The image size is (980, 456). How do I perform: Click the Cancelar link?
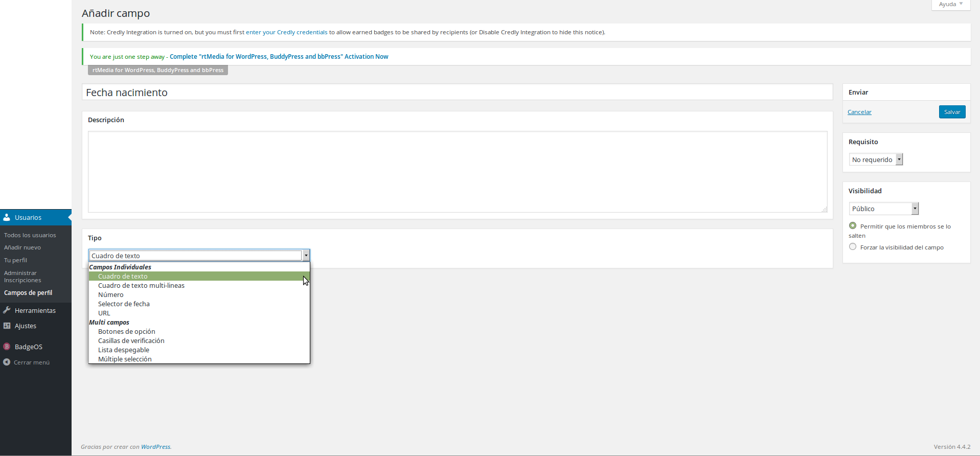(859, 112)
